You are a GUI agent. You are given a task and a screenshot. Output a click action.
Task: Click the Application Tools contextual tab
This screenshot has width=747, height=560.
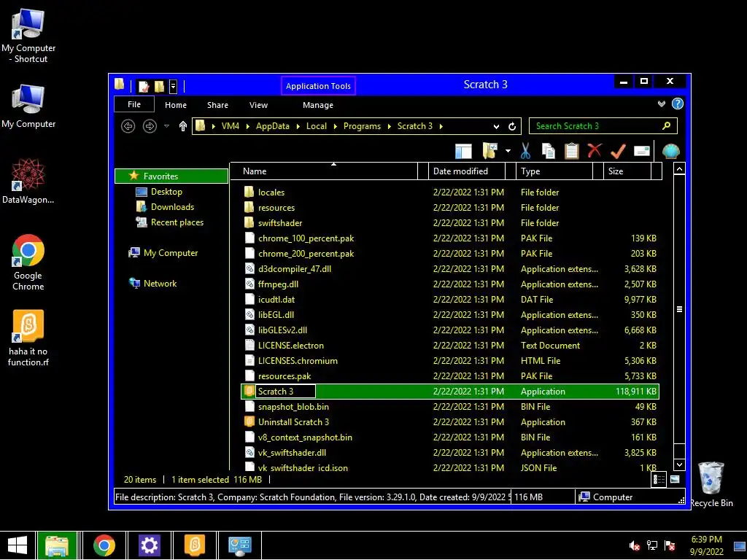coord(318,86)
